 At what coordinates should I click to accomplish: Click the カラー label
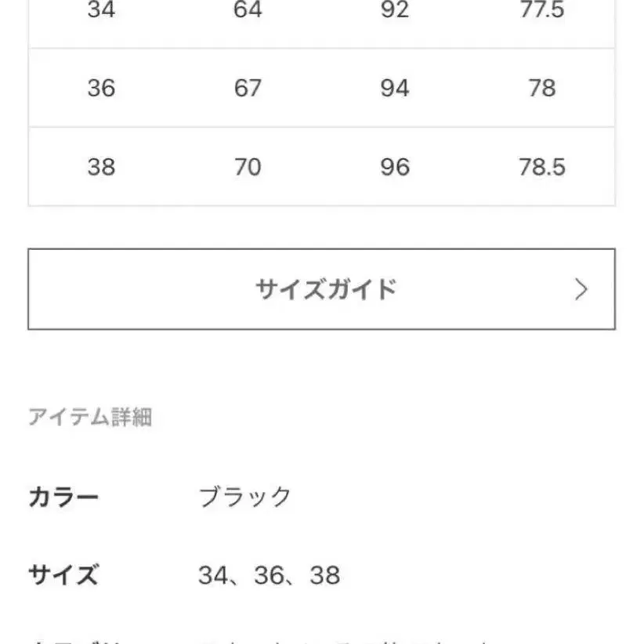click(63, 497)
